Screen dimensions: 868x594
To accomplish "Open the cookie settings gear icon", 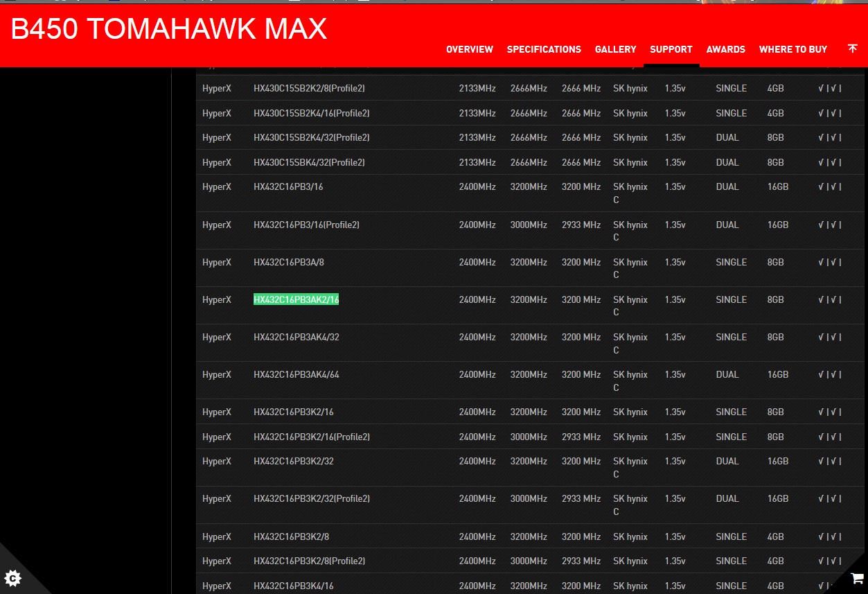I will click(x=12, y=578).
